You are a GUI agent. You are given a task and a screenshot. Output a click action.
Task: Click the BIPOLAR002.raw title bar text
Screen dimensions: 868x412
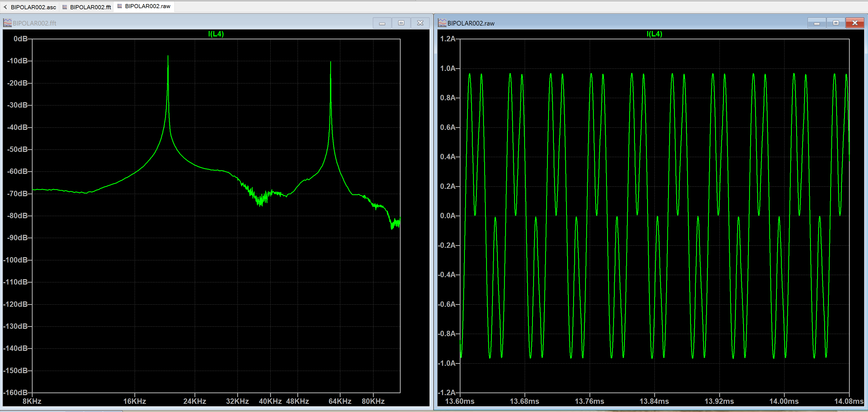(x=471, y=23)
